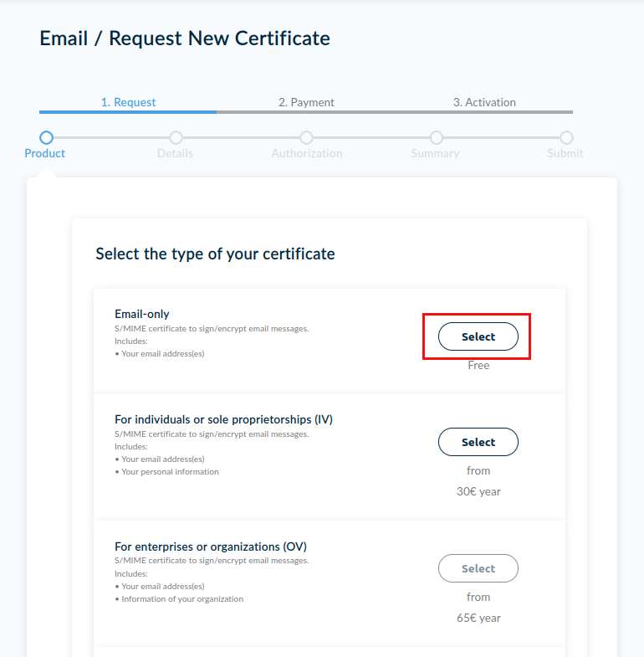Click the Email-only option title
644x657 pixels.
tap(142, 314)
